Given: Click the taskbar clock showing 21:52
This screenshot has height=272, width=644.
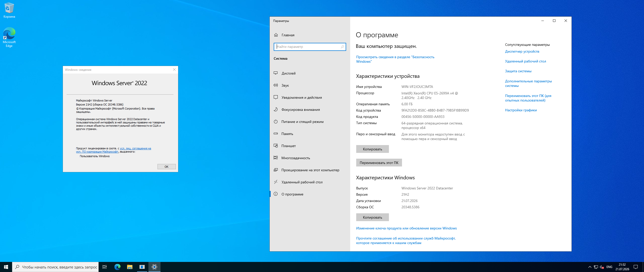Looking at the screenshot, I should [622, 267].
